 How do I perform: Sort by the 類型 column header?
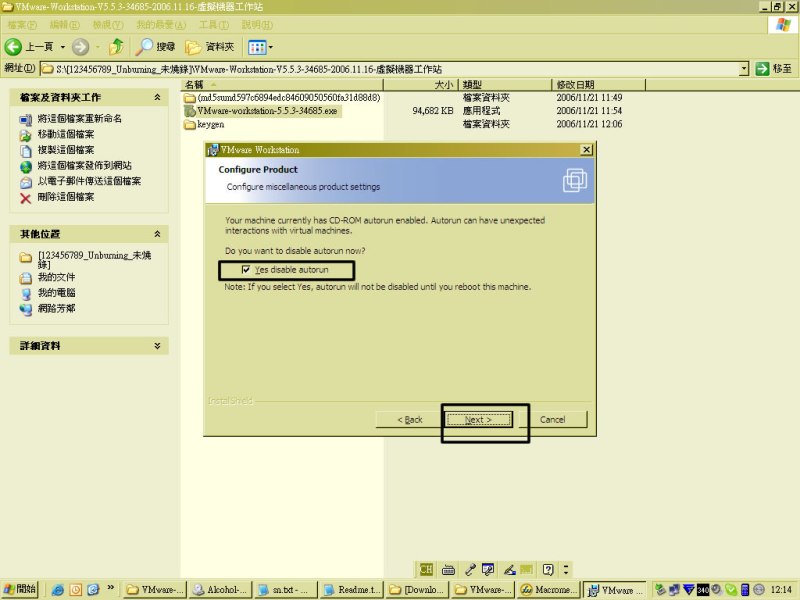tap(505, 84)
